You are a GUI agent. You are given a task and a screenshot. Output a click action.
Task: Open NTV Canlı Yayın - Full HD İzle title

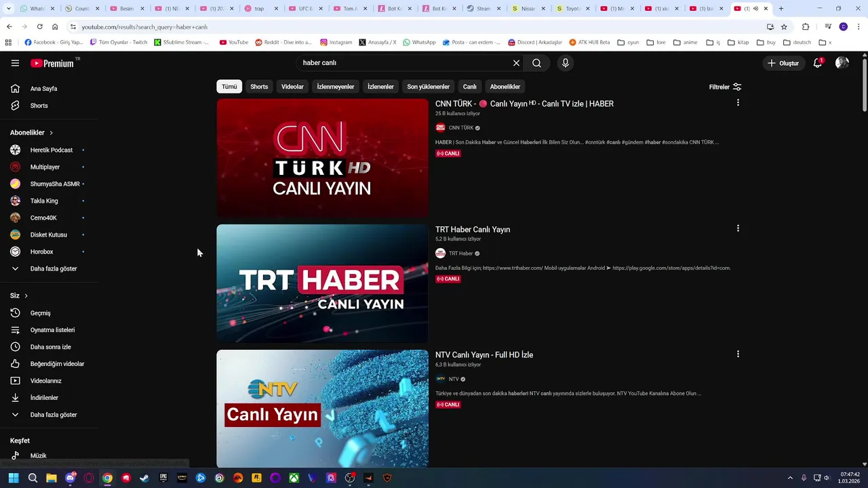(484, 354)
